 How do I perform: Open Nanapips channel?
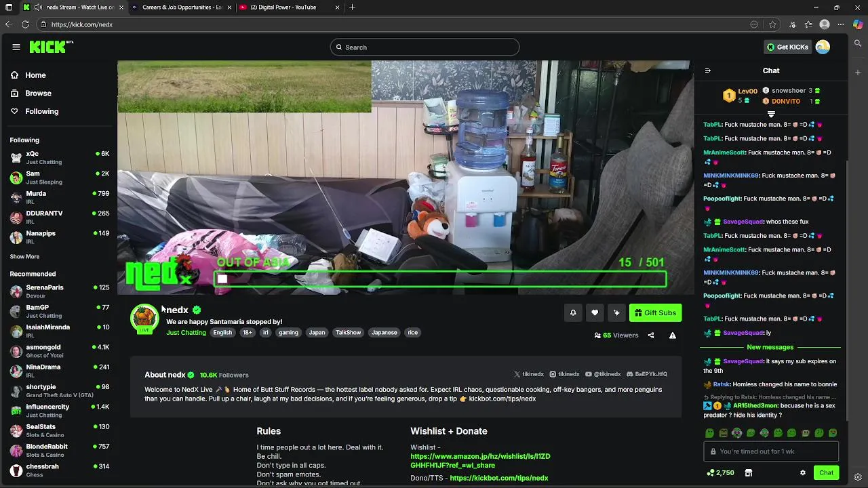click(60, 237)
